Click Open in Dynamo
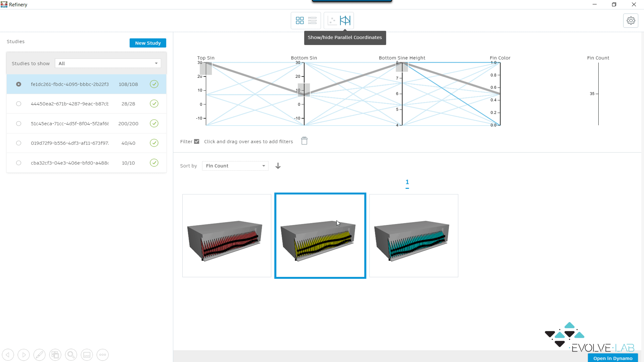 (612, 358)
